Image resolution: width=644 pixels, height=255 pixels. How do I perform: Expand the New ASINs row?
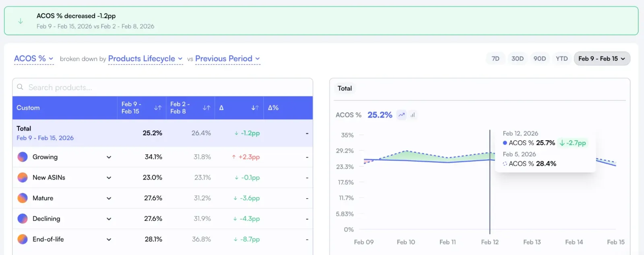109,178
